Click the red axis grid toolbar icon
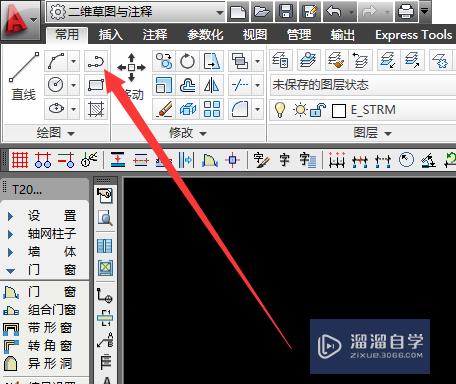Image resolution: width=456 pixels, height=384 pixels. click(x=20, y=159)
